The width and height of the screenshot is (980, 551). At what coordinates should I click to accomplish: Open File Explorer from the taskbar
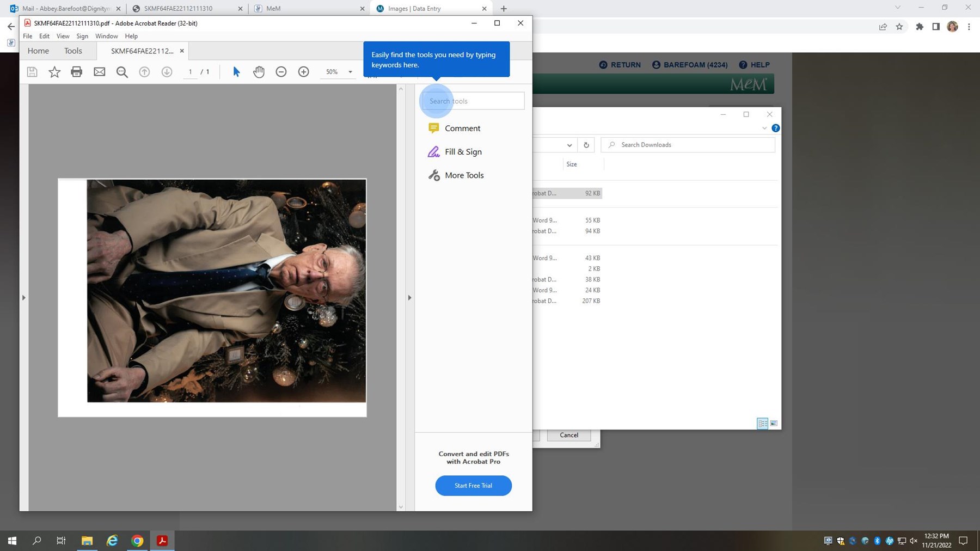[87, 541]
